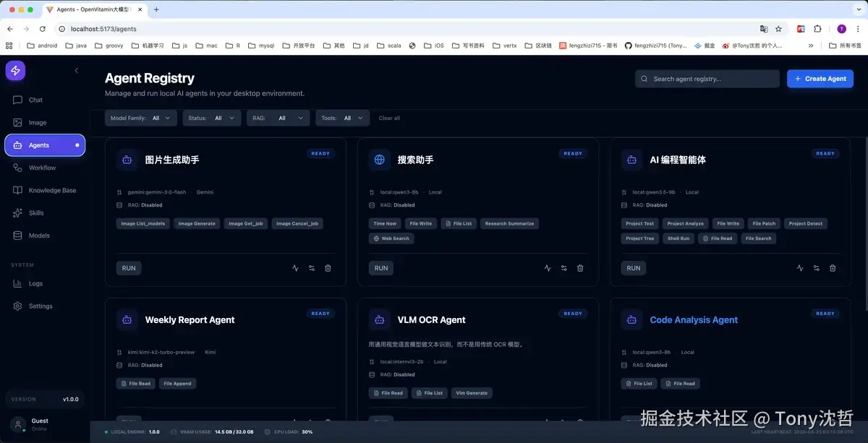Open the translate page icon
This screenshot has width=868, height=443.
764,29
